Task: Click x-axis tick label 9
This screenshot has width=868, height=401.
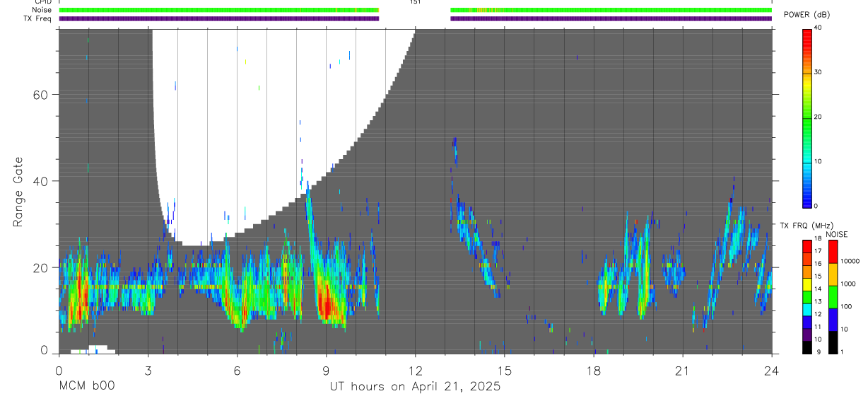Action: (326, 371)
